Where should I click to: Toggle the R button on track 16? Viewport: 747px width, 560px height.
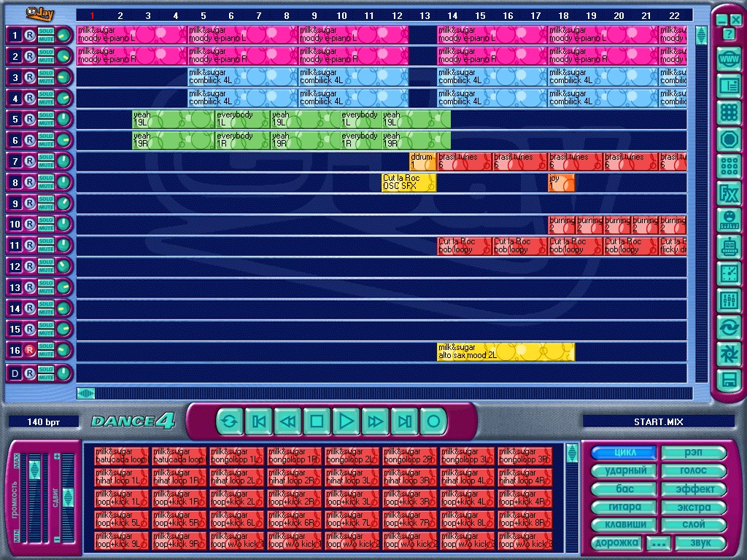pyautogui.click(x=30, y=351)
